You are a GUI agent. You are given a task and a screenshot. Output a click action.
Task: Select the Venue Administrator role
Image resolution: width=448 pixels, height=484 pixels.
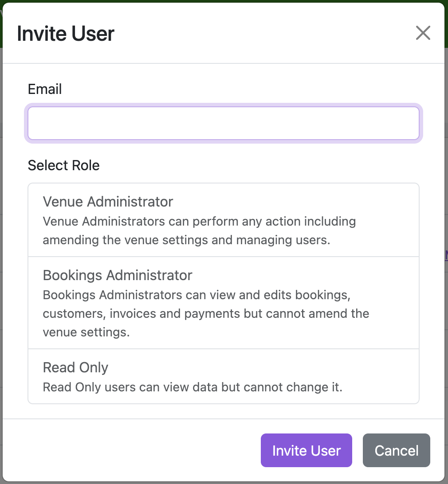tap(224, 219)
